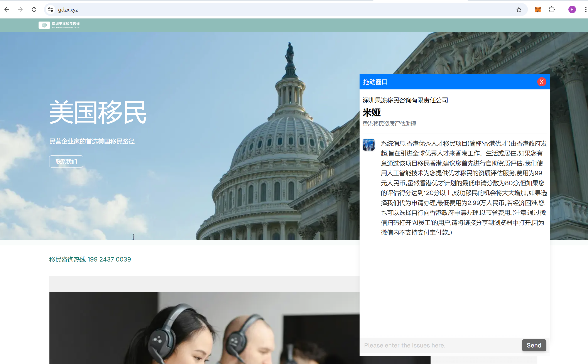
Task: Click the 深圳果冻移民咨询 site logo
Action: [x=59, y=25]
